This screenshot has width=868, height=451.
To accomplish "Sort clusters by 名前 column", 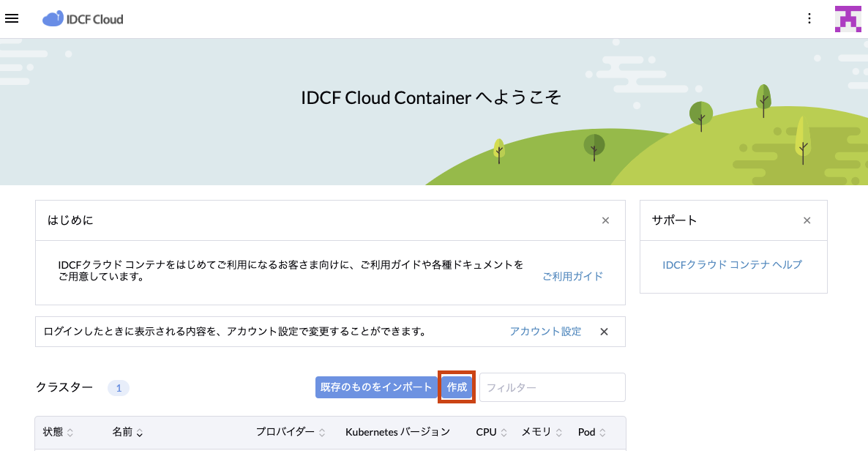I will coord(128,432).
